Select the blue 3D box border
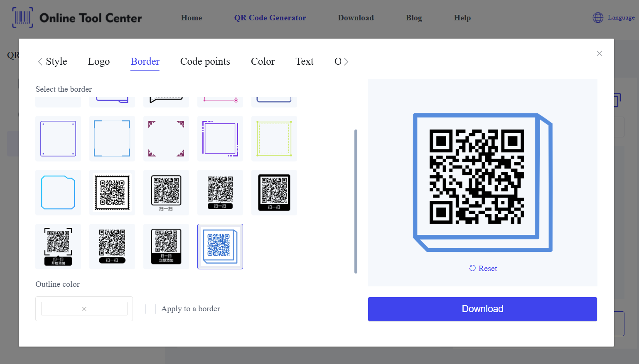The width and height of the screenshot is (639, 364). click(220, 247)
